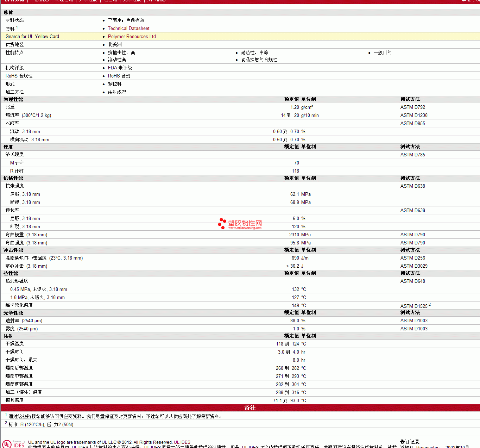
Task: Select the Search for UL Yellow Card label
Action: pos(32,37)
